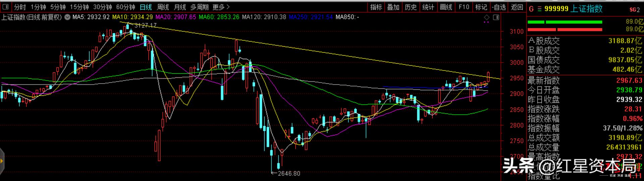Click the 标记 mark button
The height and width of the screenshot is (181, 644).
tap(481, 7)
